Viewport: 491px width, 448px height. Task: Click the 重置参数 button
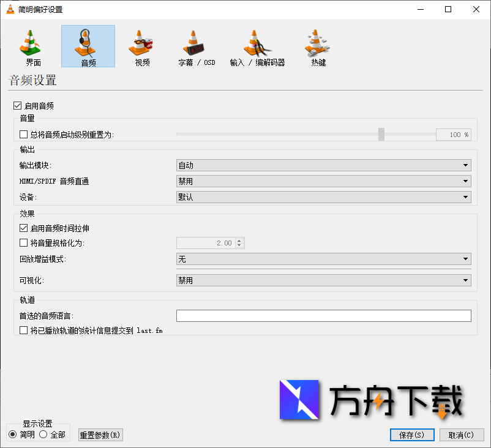point(100,435)
